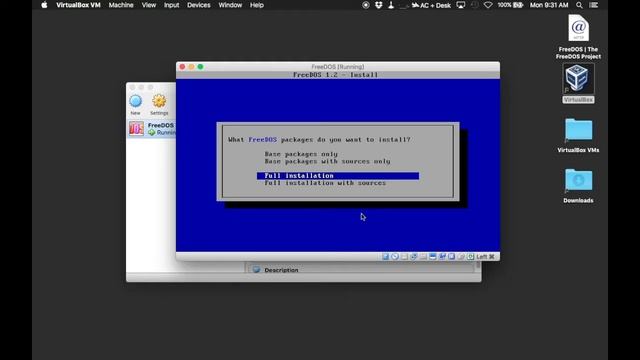Click the floppy drive indicator in status bar

tap(404, 256)
